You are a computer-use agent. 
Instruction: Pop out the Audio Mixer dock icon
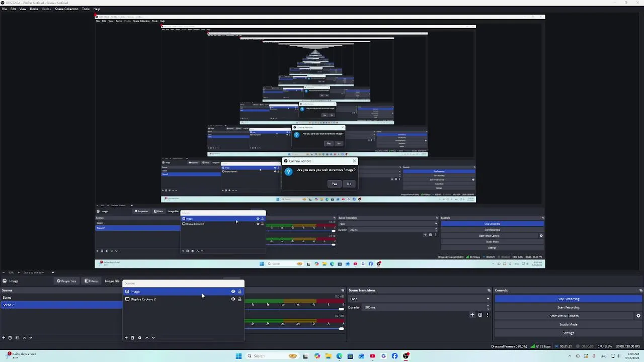click(x=343, y=290)
